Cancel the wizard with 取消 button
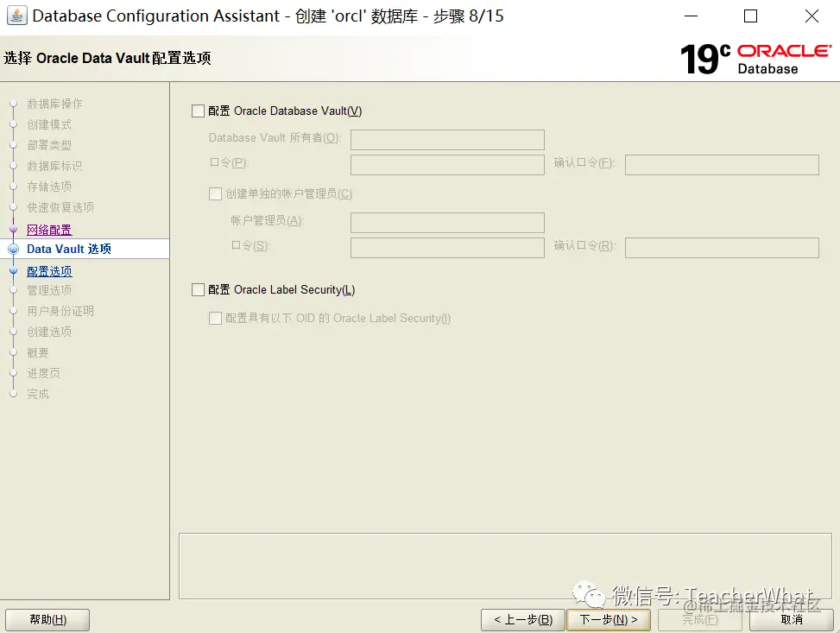Viewport: 840px width, 633px height. click(x=792, y=619)
